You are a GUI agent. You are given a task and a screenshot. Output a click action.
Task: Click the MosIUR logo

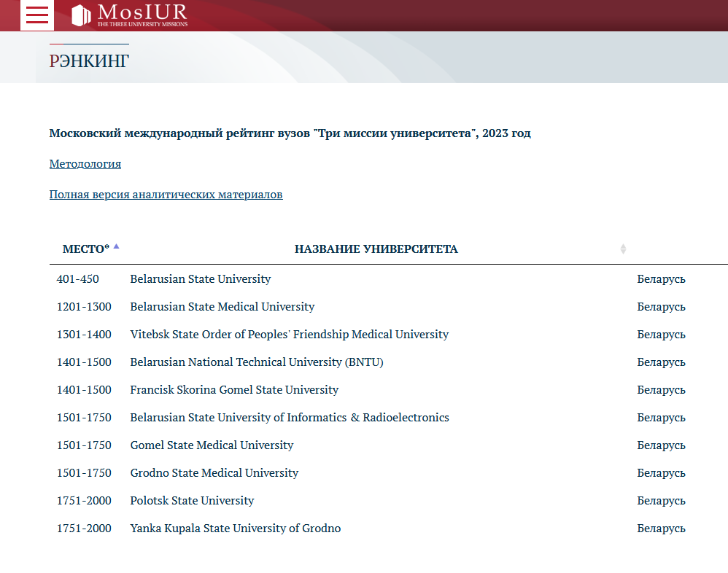click(x=130, y=15)
